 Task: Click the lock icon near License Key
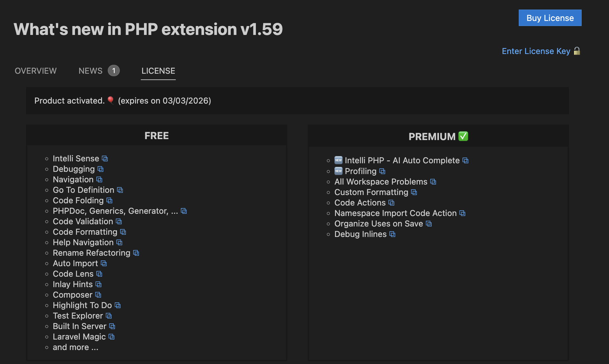(577, 51)
